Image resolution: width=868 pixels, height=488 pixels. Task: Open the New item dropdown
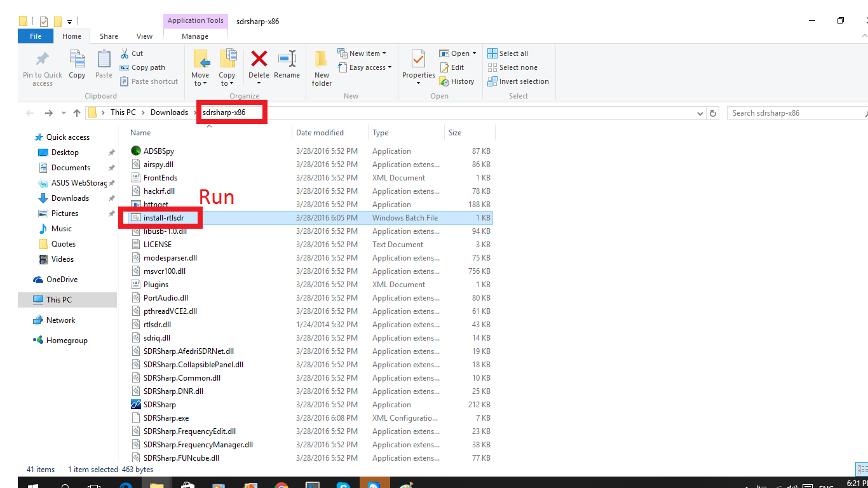click(x=362, y=53)
